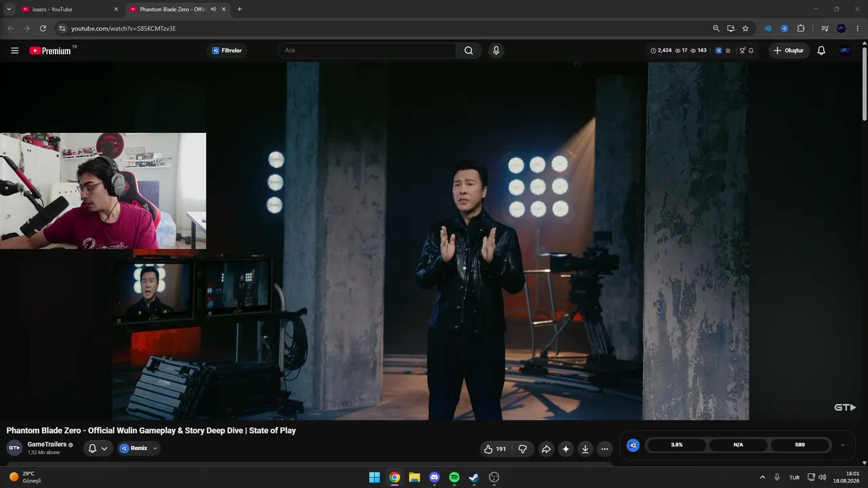Image resolution: width=868 pixels, height=488 pixels.
Task: Click the URL in the address bar
Action: click(123, 28)
